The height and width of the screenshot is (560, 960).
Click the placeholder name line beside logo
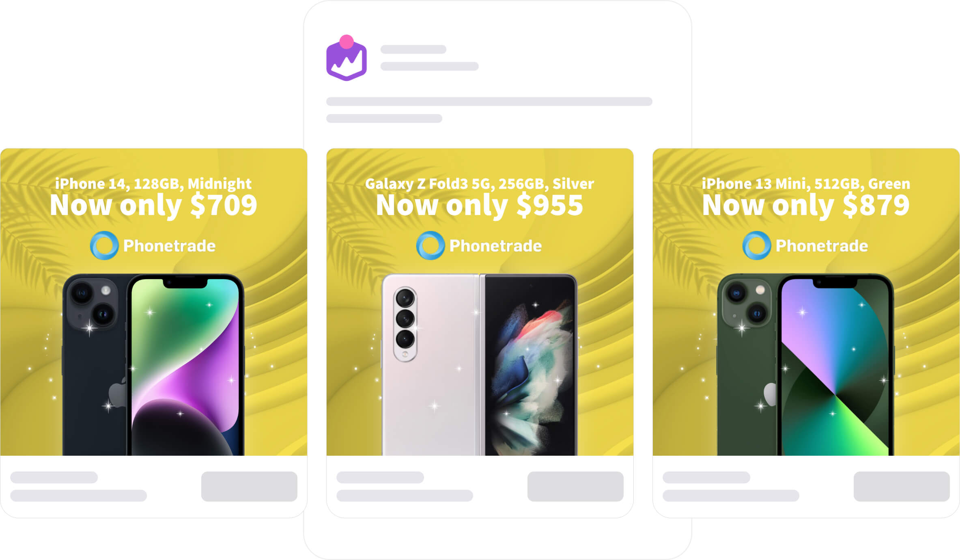[413, 50]
